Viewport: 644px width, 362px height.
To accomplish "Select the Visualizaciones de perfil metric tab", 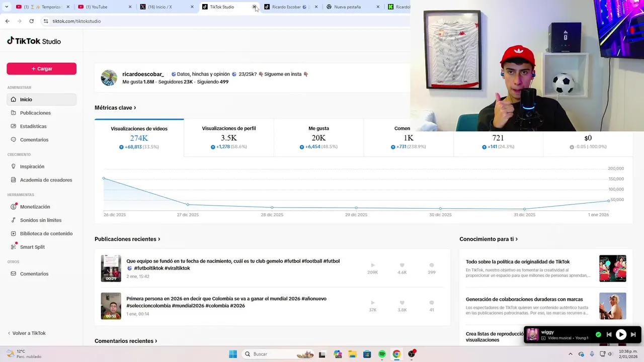I will click(229, 138).
